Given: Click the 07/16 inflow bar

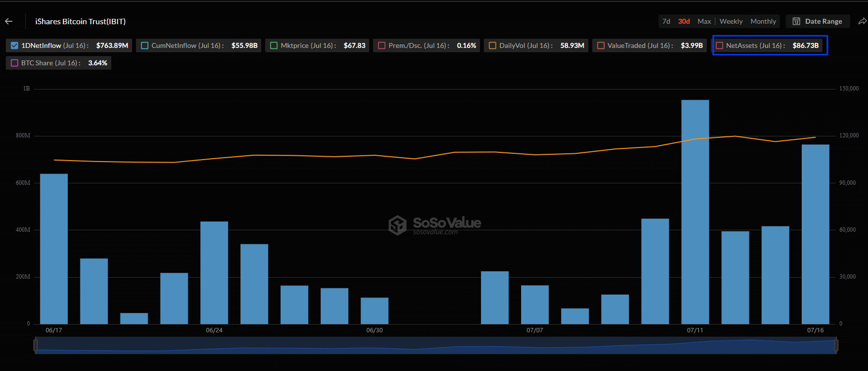Looking at the screenshot, I should coord(815,234).
